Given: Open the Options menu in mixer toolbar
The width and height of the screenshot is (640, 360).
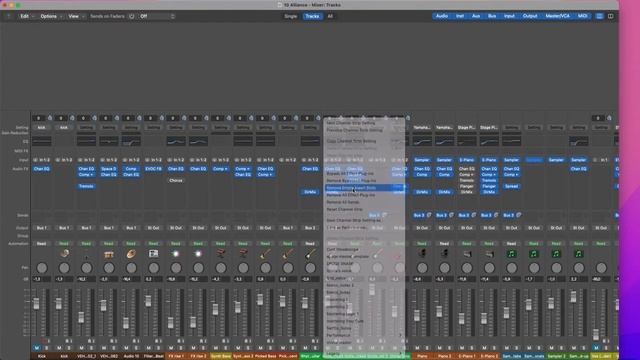Looking at the screenshot, I should click(x=51, y=16).
